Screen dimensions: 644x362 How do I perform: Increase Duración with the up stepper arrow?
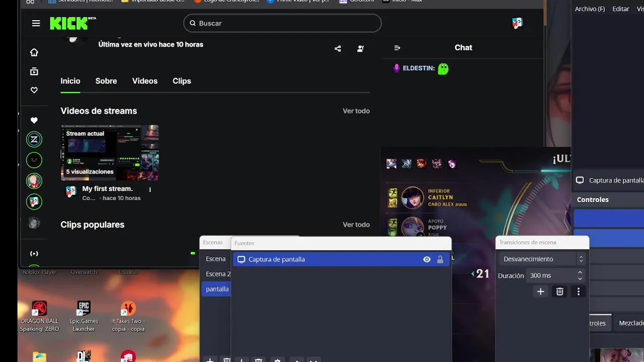pos(580,273)
